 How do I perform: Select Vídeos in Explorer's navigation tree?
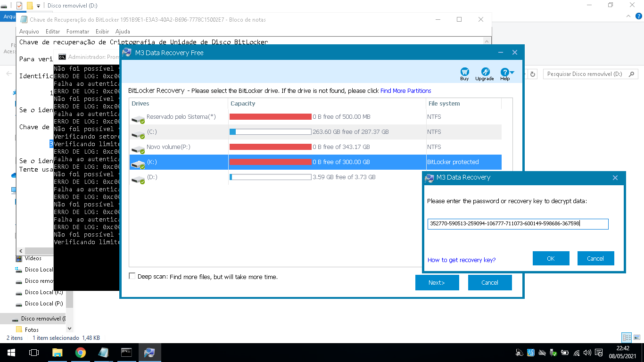pos(33,258)
